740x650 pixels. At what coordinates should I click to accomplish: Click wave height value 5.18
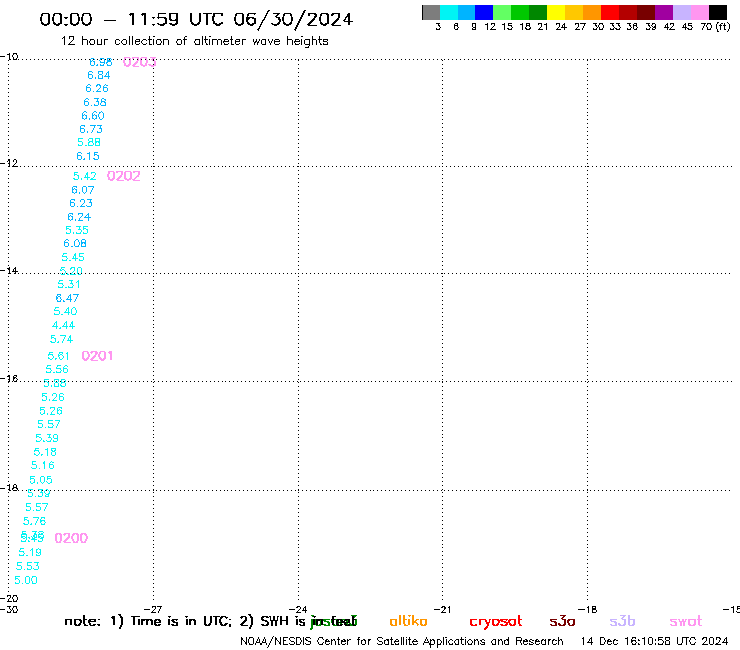(45, 452)
